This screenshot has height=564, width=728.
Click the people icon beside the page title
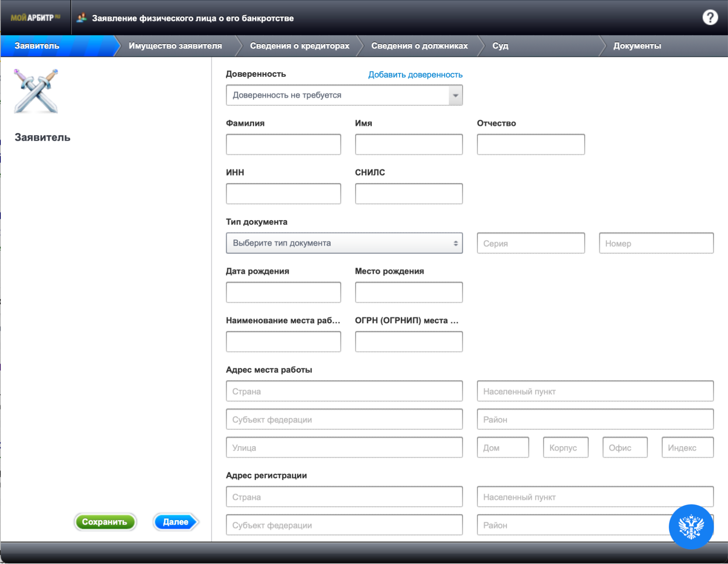(82, 17)
